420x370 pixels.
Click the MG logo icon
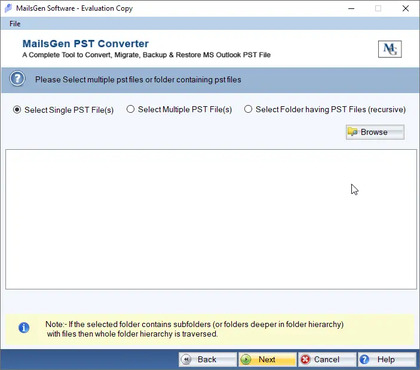coord(390,49)
